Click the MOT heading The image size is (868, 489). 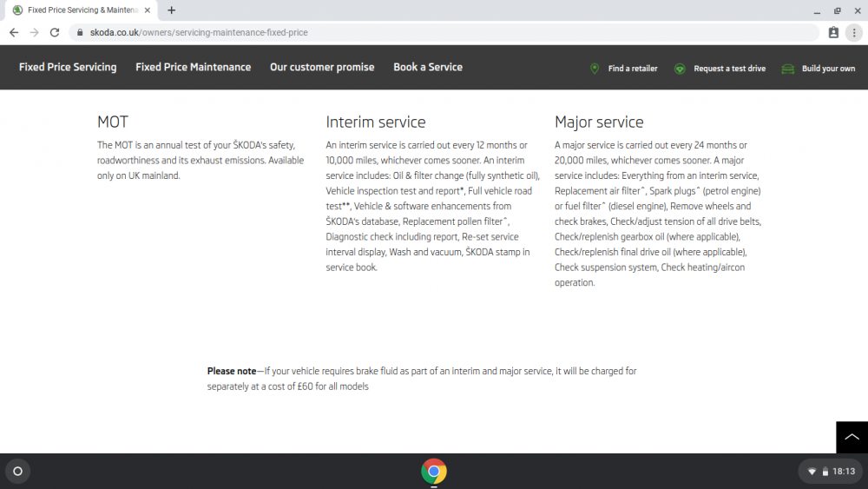click(112, 122)
